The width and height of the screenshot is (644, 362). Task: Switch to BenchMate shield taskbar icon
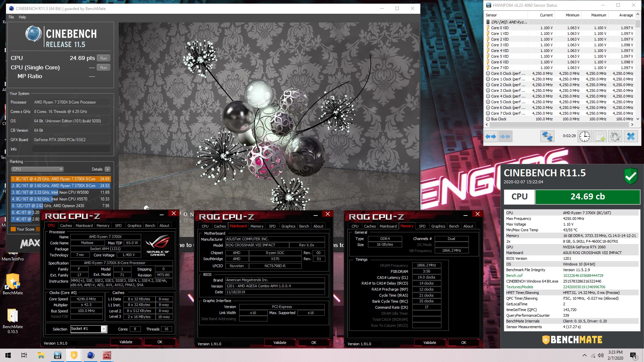[74, 355]
